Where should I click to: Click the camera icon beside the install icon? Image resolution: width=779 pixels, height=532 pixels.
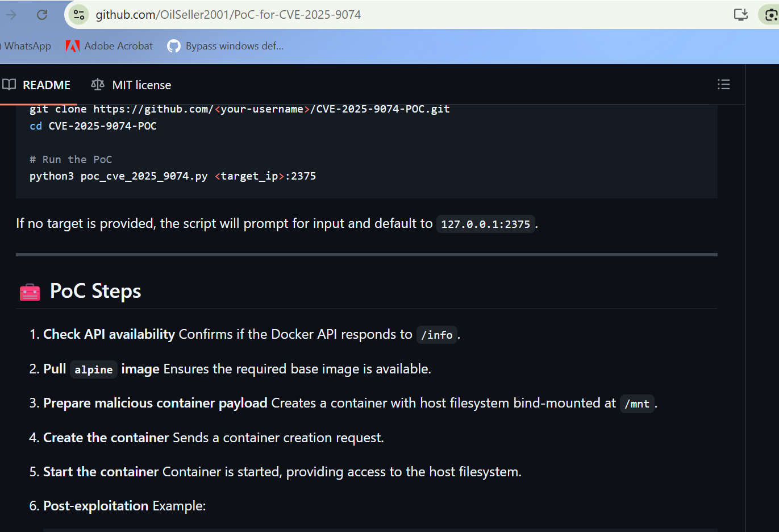(770, 15)
